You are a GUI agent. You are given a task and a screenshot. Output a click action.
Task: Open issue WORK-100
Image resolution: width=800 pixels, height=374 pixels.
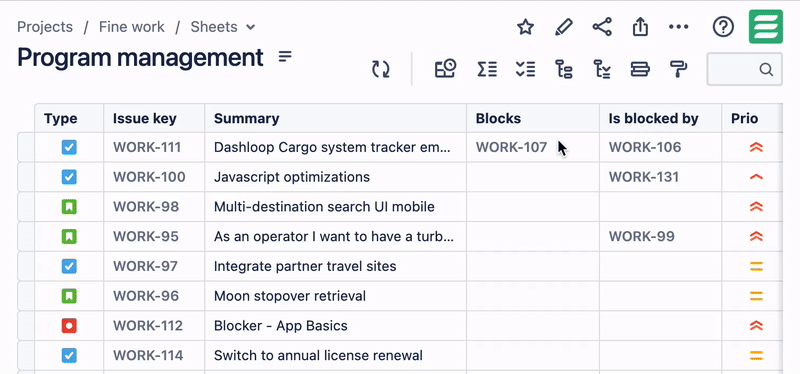149,177
